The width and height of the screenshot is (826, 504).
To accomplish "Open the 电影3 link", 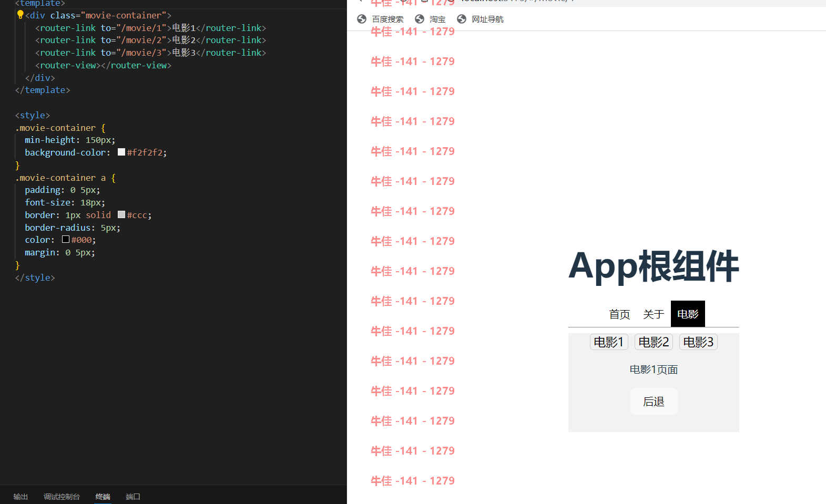I will click(x=698, y=342).
